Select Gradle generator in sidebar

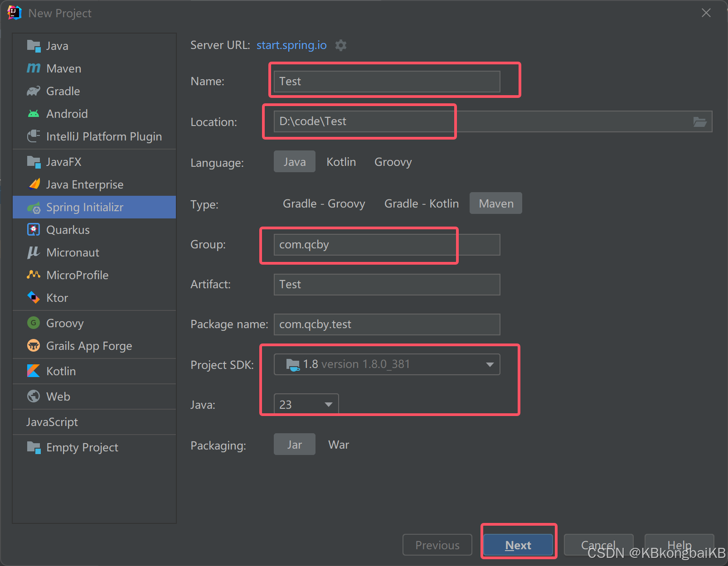click(94, 91)
